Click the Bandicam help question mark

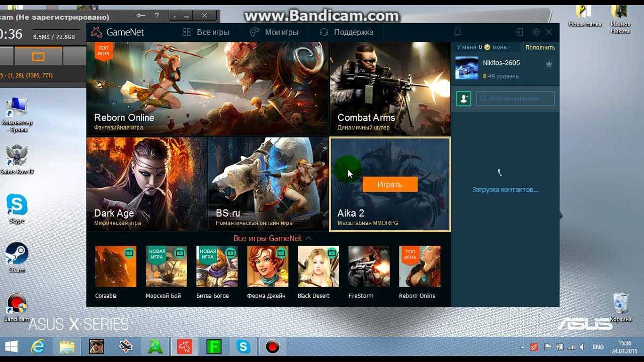pos(157,16)
